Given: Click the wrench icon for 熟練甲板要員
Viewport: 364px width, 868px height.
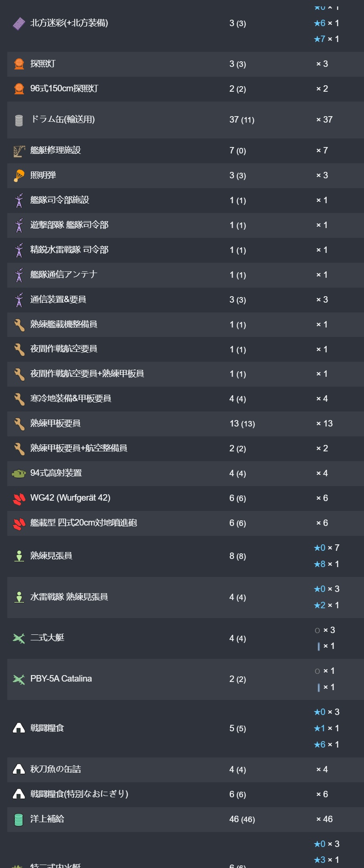Looking at the screenshot, I should pyautogui.click(x=19, y=423).
